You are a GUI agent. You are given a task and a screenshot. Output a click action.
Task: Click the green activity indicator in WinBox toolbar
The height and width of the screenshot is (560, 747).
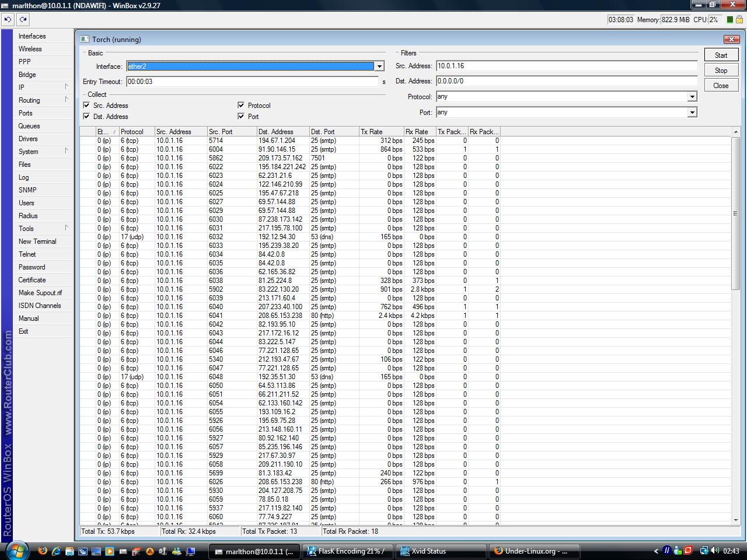(x=729, y=20)
